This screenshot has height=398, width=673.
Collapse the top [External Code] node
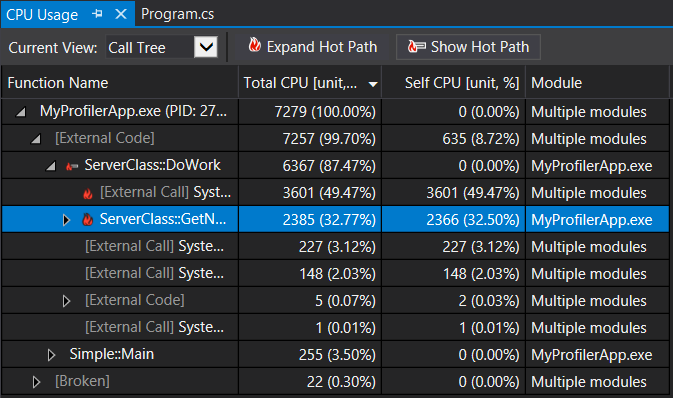click(36, 139)
